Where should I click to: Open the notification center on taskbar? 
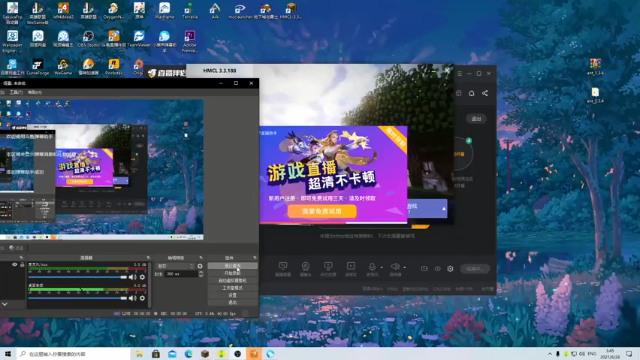pos(629,354)
